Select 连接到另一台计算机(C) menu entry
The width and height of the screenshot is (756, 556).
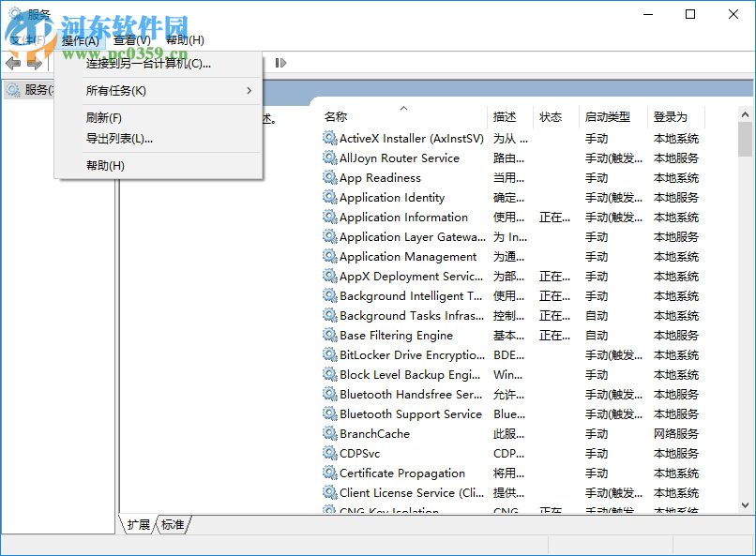(145, 66)
